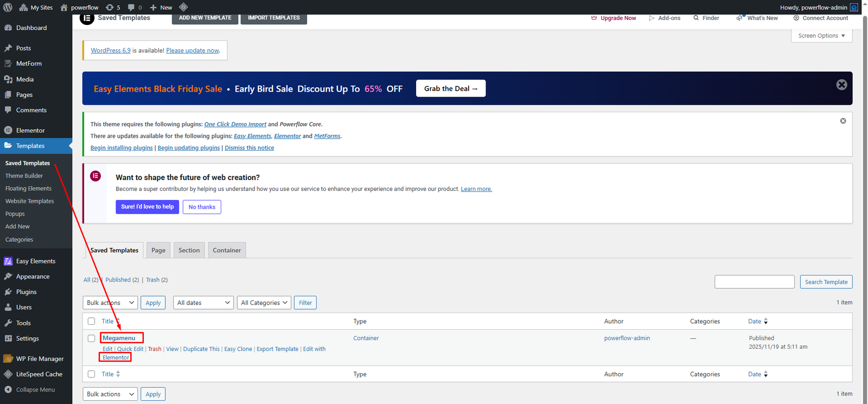Open the All dates filter dropdown
Viewport: 868px width, 404px height.
[x=203, y=303]
